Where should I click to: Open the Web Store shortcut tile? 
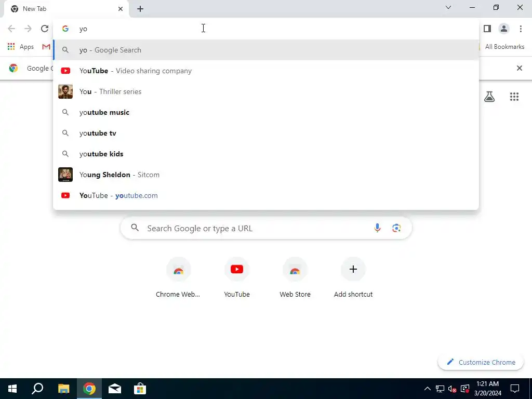coord(295,278)
